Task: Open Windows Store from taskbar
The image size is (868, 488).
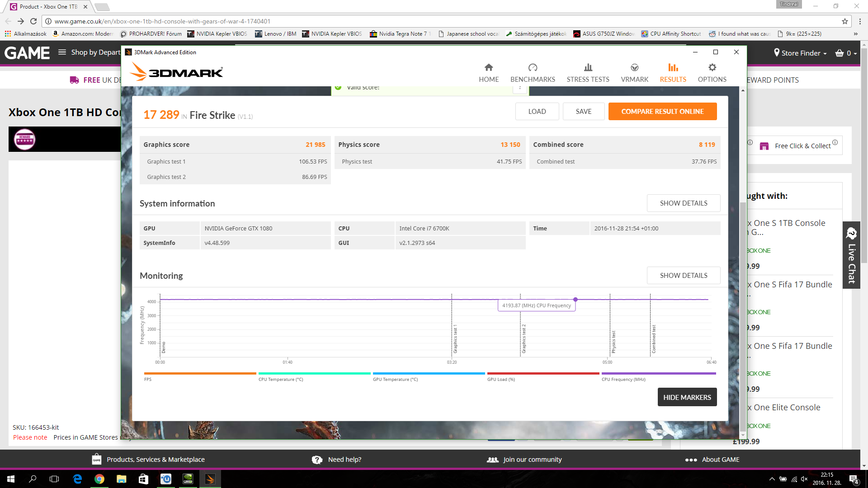Action: 143,479
